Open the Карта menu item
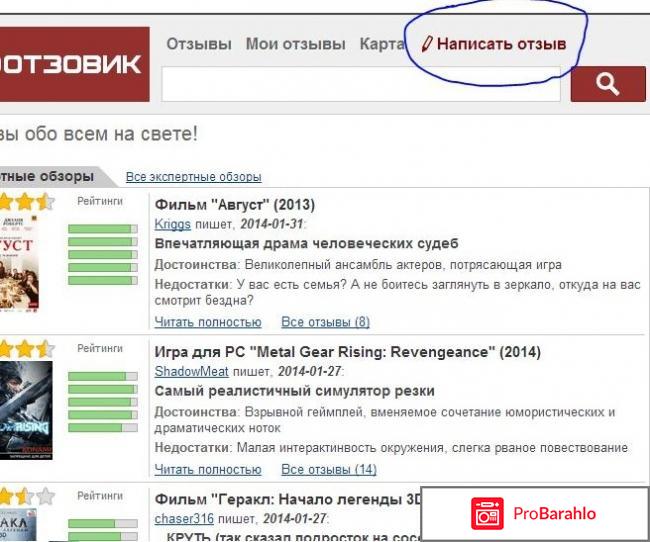The image size is (650, 542). (x=381, y=44)
